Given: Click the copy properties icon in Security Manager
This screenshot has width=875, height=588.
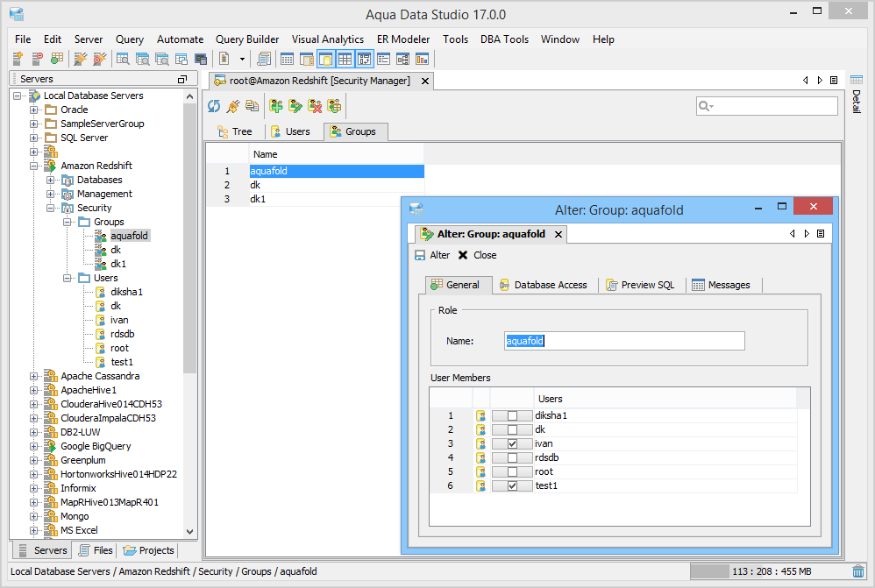Looking at the screenshot, I should coord(253,106).
